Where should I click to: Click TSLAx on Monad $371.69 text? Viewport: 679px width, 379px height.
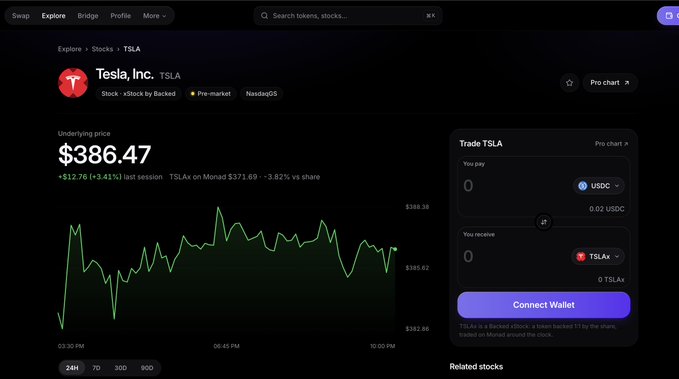(x=213, y=177)
